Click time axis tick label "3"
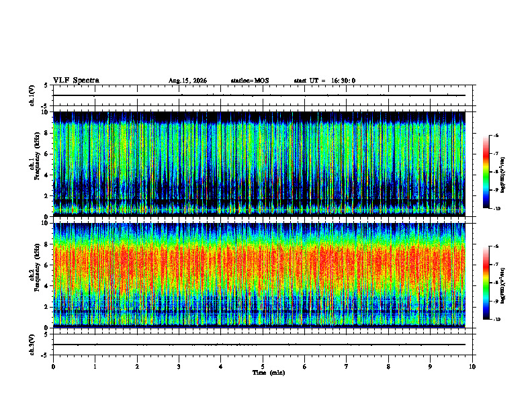The image size is (532, 411). click(x=179, y=367)
